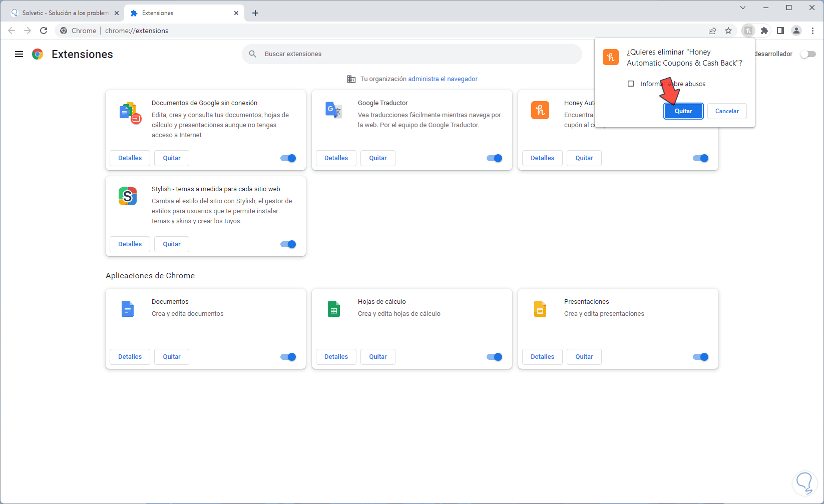Open Detalles for Hojas de cálculo
The image size is (824, 504).
(x=336, y=357)
